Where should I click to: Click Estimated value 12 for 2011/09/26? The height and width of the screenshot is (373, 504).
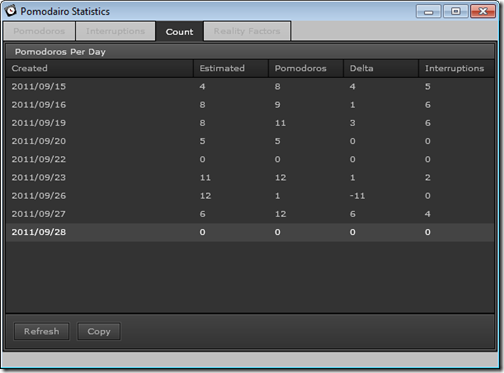click(205, 196)
